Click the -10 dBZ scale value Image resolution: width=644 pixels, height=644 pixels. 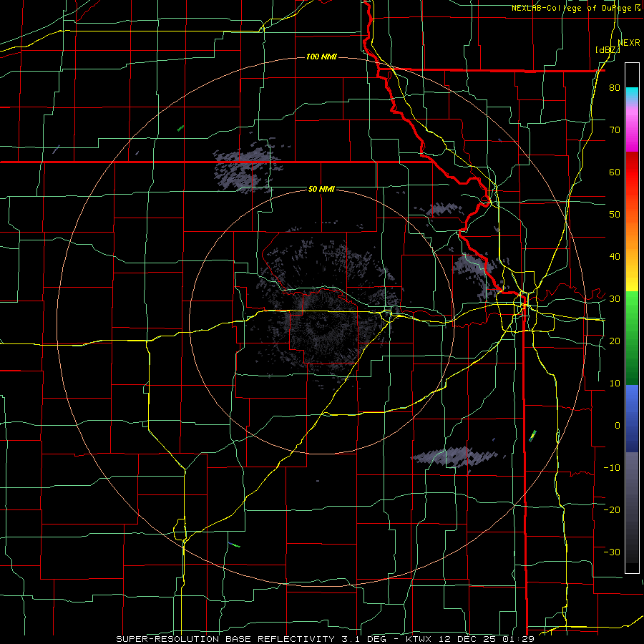[x=612, y=468]
